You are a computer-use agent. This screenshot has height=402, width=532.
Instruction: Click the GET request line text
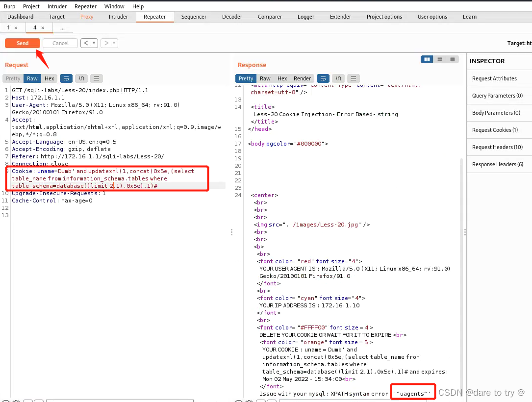pyautogui.click(x=80, y=90)
